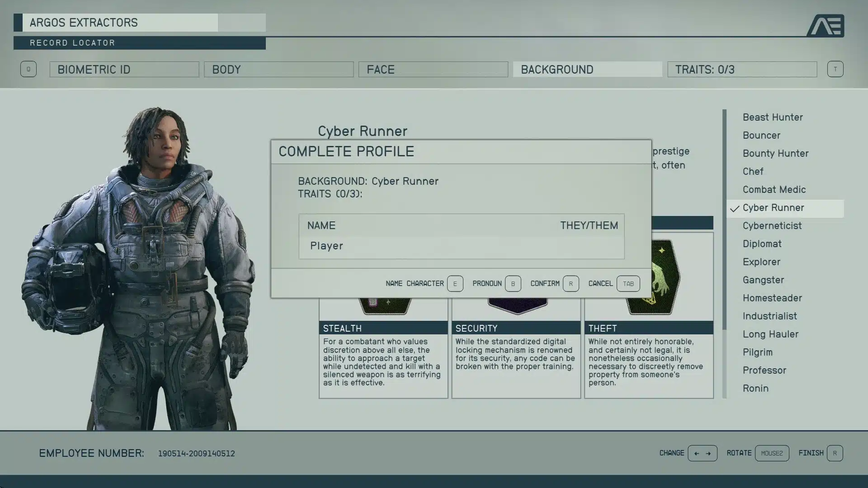Click the CANCEL button
The height and width of the screenshot is (488, 868).
[x=600, y=283]
